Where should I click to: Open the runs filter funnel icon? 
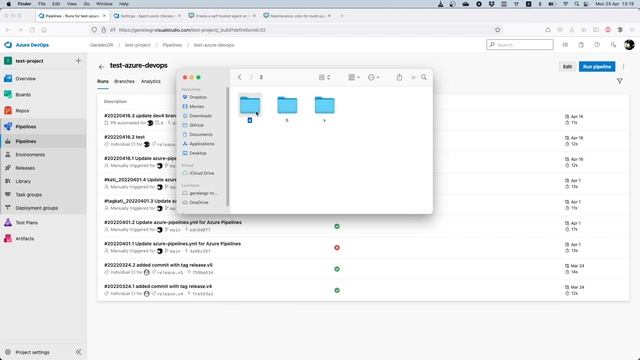619,81
